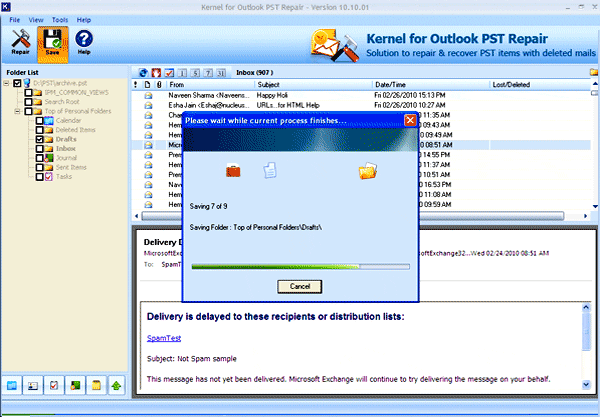Screen dimensions: 600x417
Task: Select the Inbox folder in tree
Action: click(65, 149)
